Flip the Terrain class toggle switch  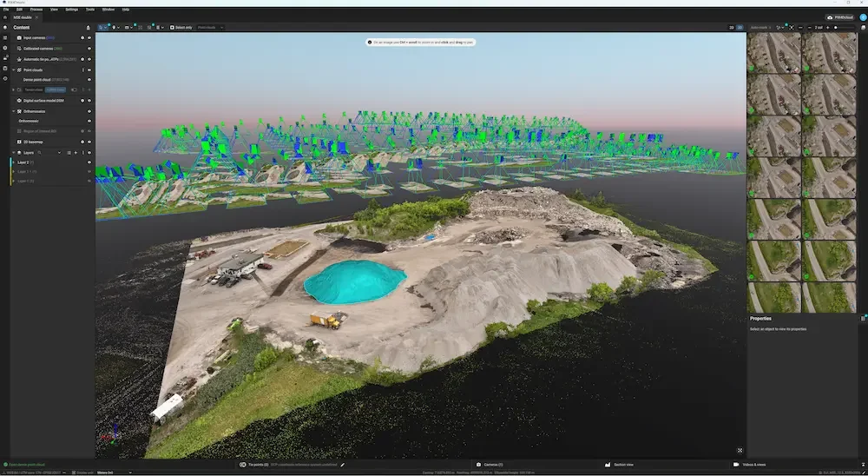point(74,89)
